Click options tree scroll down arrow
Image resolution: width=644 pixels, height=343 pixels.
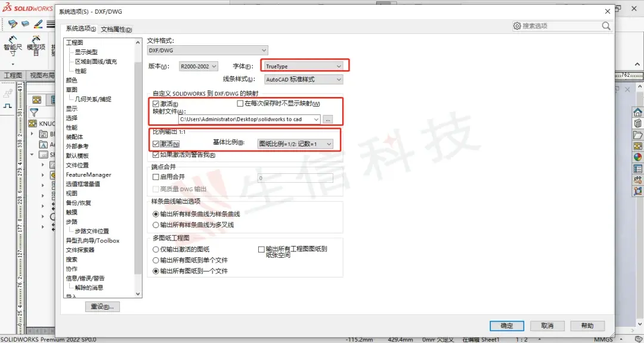coord(138,294)
